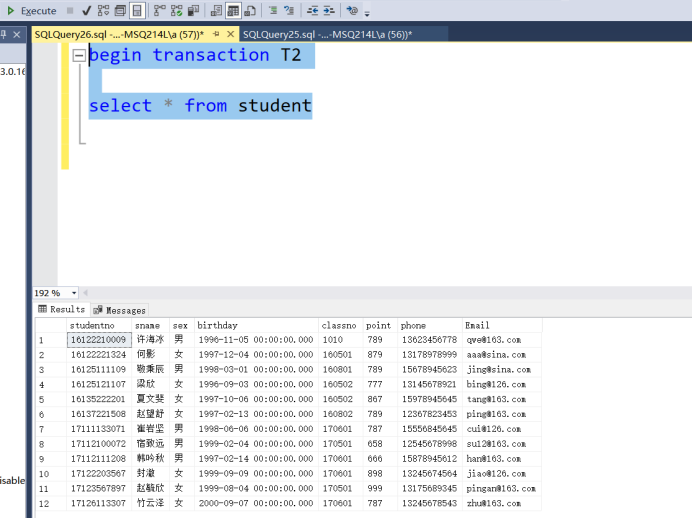Image resolution: width=692 pixels, height=519 pixels.
Task: Toggle Include Actual Execution Plan
Action: [x=159, y=11]
